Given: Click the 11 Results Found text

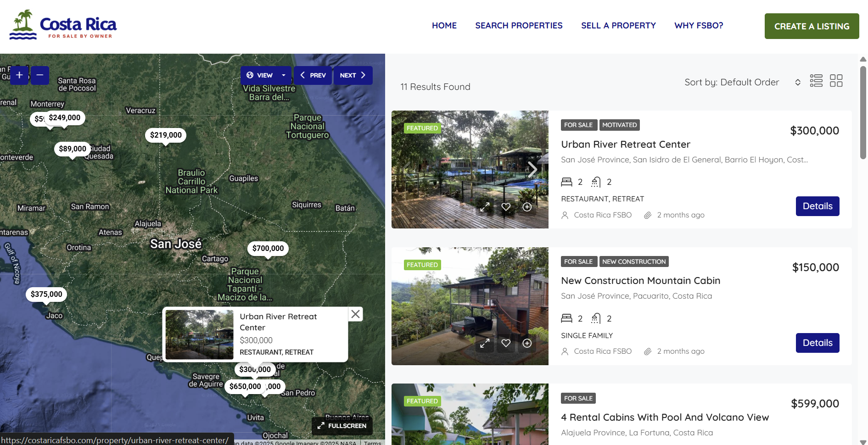Looking at the screenshot, I should click(435, 87).
